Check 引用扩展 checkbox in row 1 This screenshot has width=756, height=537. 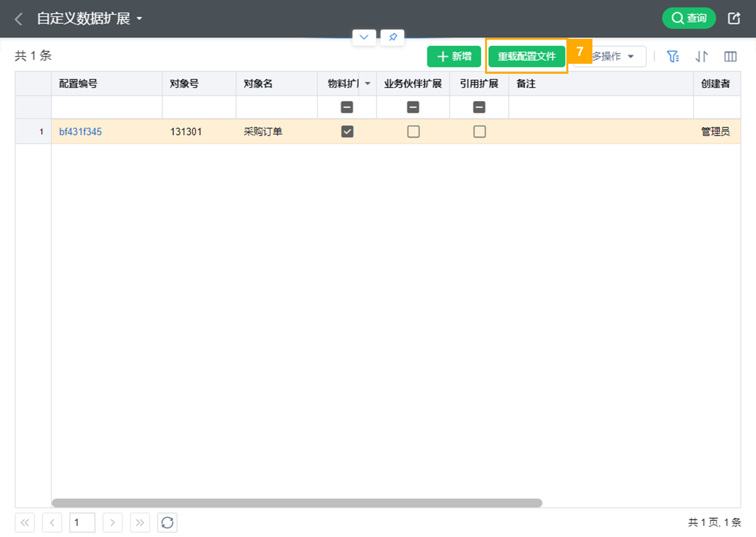click(479, 131)
